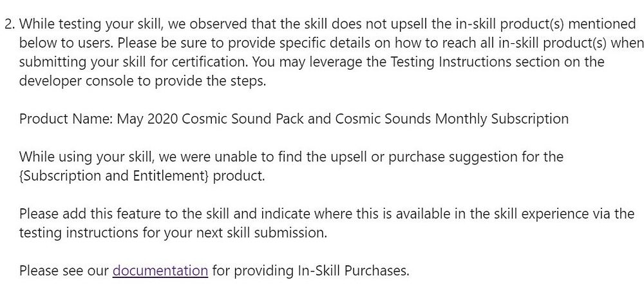This screenshot has width=644, height=287.
Task: Click the list number 2 marker
Action: point(10,24)
